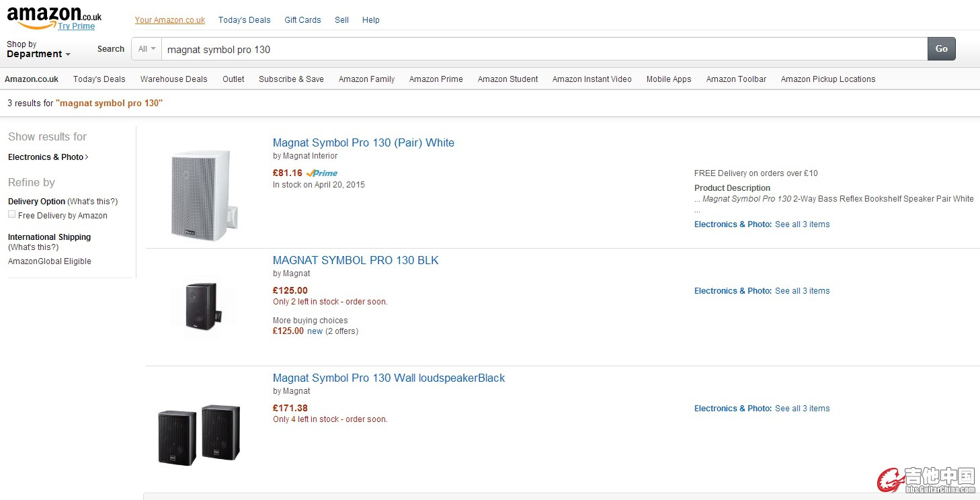Open Amazon Toolbar
980x500 pixels.
click(736, 79)
